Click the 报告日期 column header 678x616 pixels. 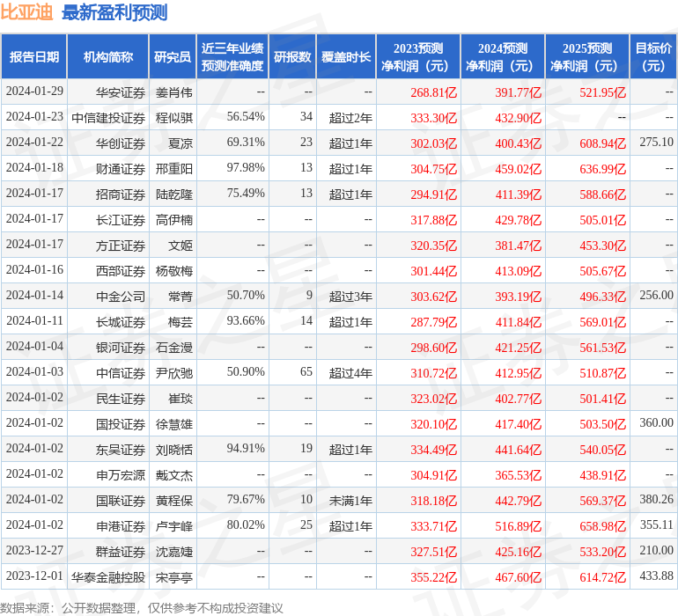pos(34,57)
